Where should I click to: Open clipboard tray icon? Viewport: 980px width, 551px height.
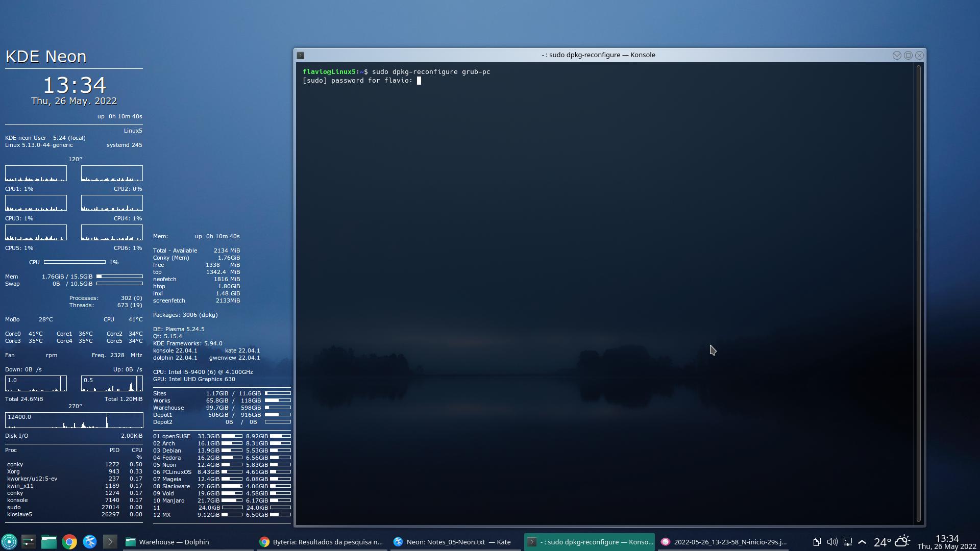pos(817,542)
